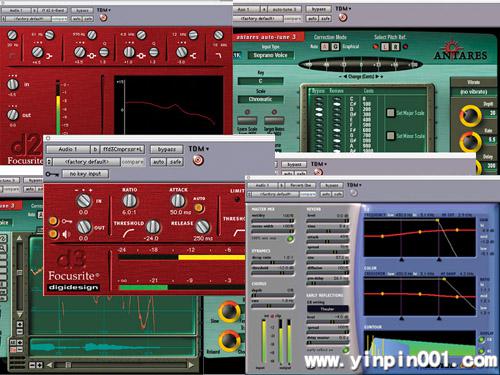Open the Audio 1 track selector in d3

tap(68, 149)
